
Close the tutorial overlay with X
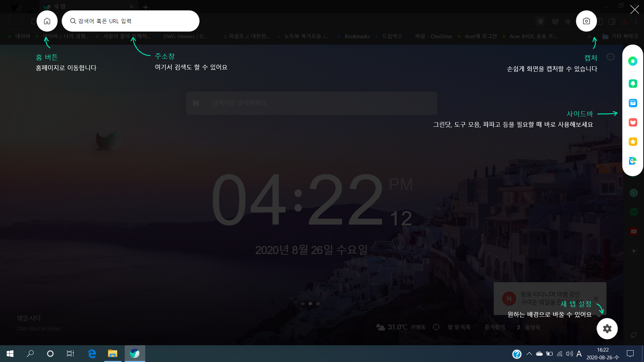[x=634, y=9]
